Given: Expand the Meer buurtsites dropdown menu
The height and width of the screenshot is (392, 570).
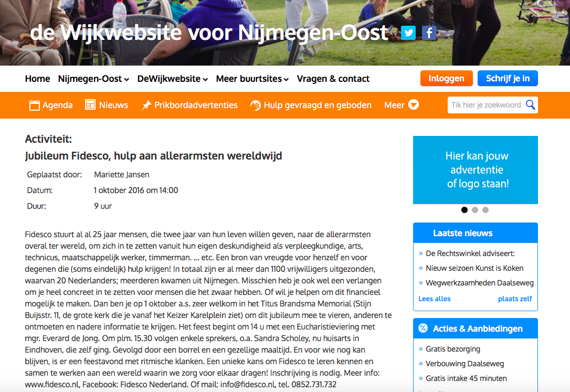Looking at the screenshot, I should [252, 79].
